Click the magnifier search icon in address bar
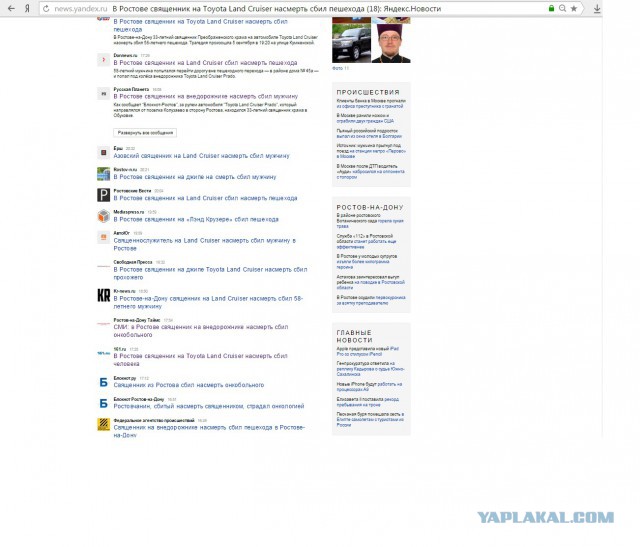This screenshot has width=640, height=547. coord(562,8)
